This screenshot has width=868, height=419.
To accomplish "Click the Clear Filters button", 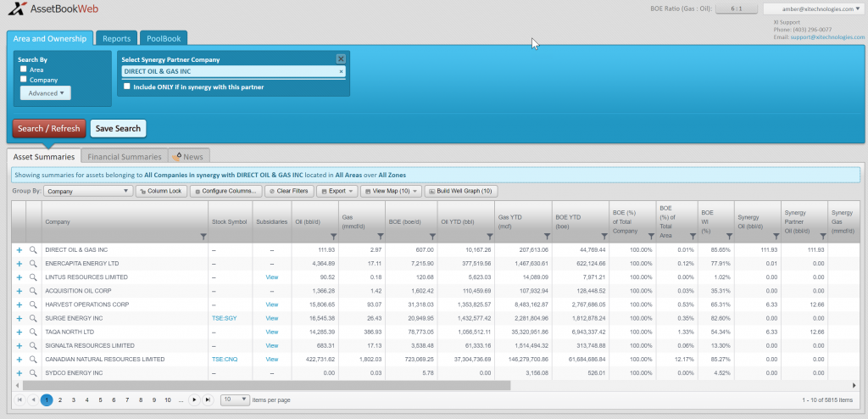I will (289, 191).
